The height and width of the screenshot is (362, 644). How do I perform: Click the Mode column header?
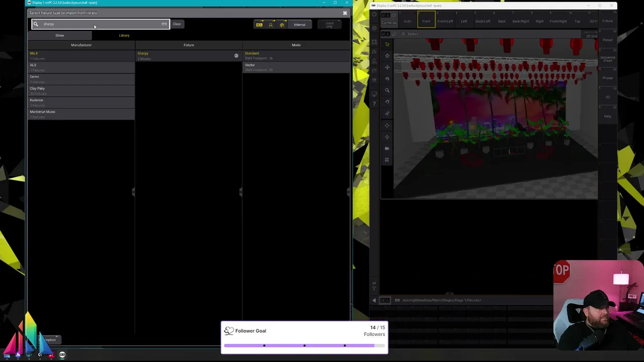[296, 45]
